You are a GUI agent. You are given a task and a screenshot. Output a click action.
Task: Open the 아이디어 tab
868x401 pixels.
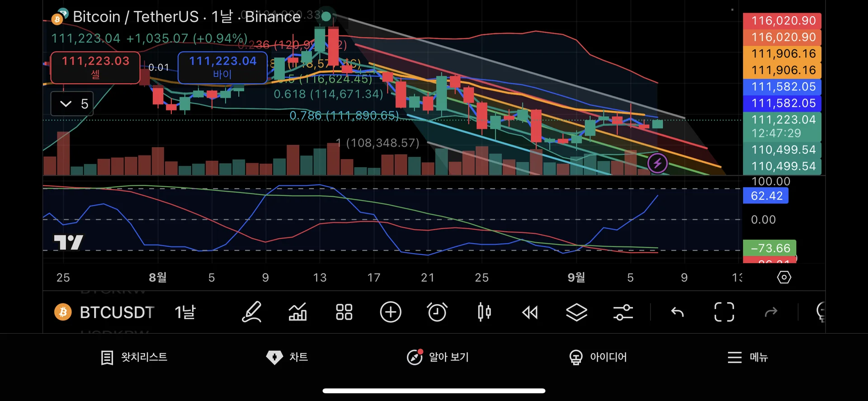coord(598,357)
